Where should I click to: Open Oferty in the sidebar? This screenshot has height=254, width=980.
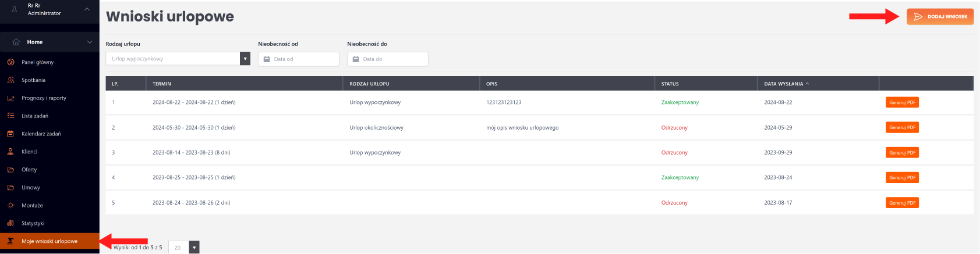(29, 170)
